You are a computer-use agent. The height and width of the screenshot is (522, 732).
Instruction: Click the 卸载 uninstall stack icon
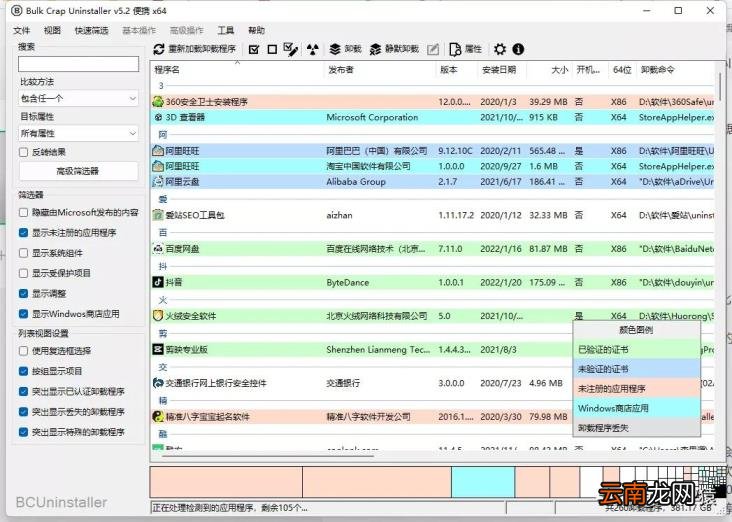tap(335, 49)
